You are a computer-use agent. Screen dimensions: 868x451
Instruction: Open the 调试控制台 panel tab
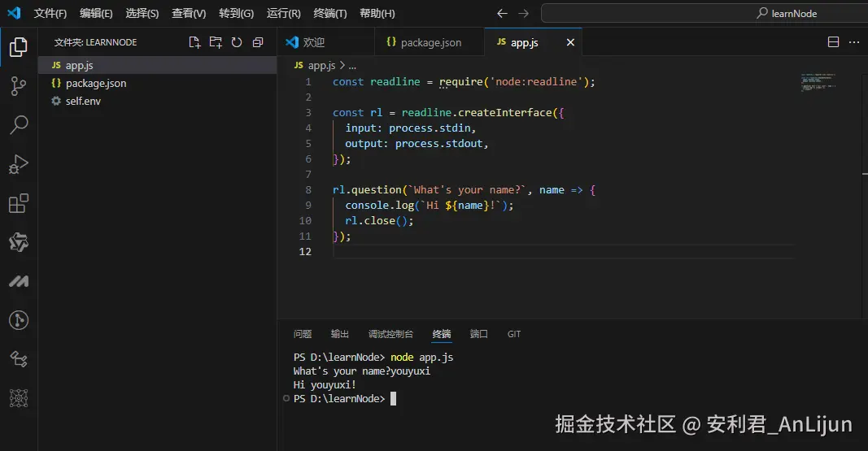390,334
